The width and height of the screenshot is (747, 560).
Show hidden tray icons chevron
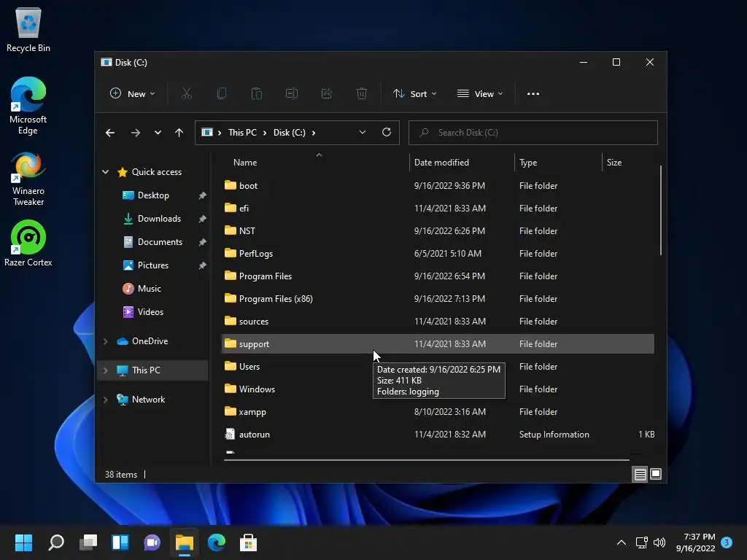pyautogui.click(x=622, y=542)
